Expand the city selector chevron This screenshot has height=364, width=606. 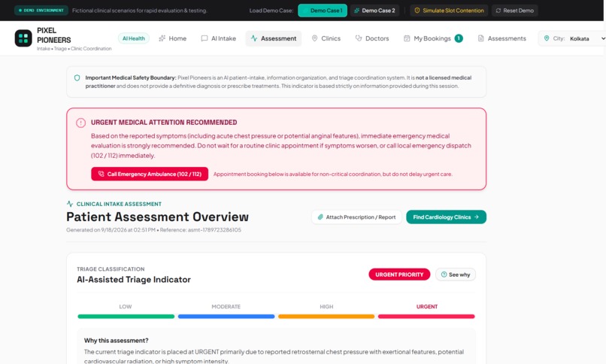coord(603,38)
